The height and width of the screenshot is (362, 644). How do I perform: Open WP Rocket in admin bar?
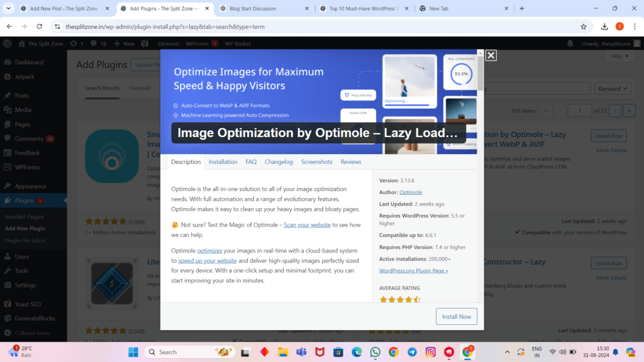[x=237, y=43]
